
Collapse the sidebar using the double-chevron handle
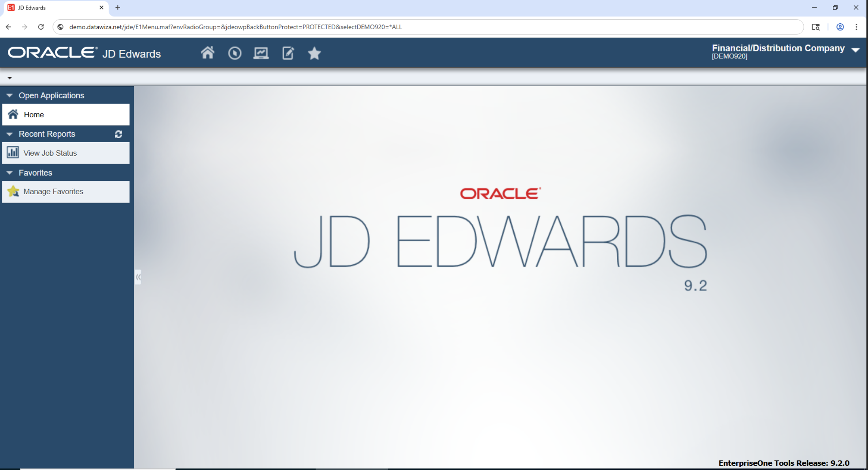[138, 277]
